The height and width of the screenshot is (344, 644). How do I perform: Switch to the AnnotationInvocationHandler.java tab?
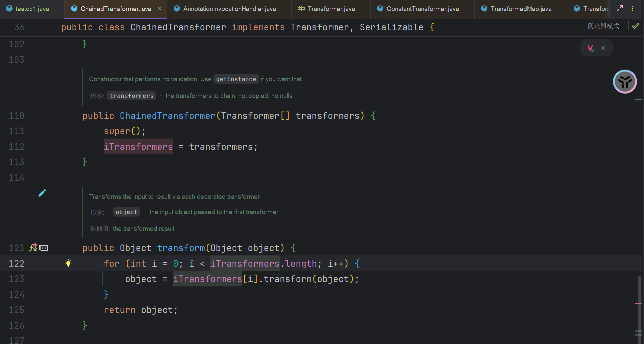229,9
